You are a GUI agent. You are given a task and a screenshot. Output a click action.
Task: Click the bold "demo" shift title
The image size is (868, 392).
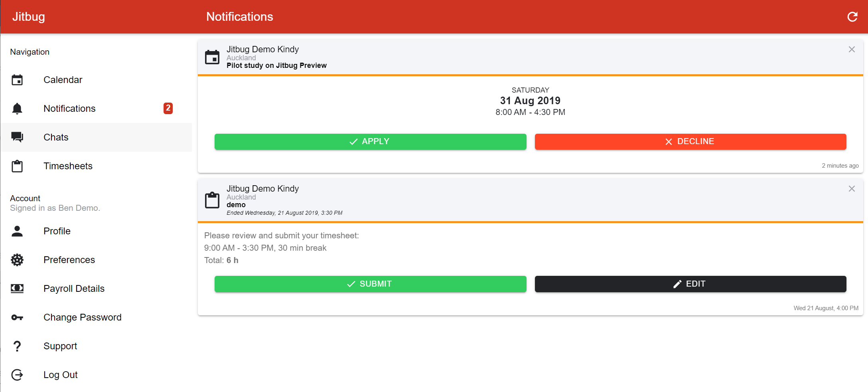(x=236, y=205)
